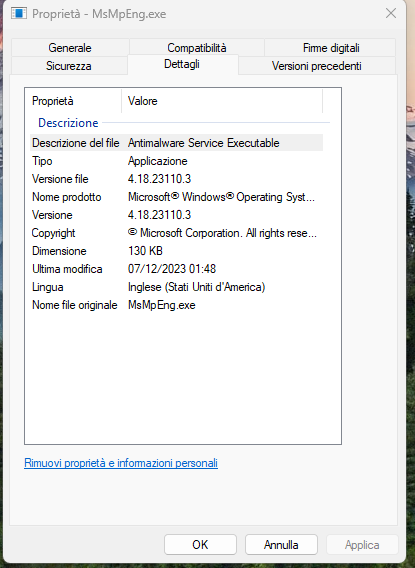Click the Annulla button

click(281, 544)
